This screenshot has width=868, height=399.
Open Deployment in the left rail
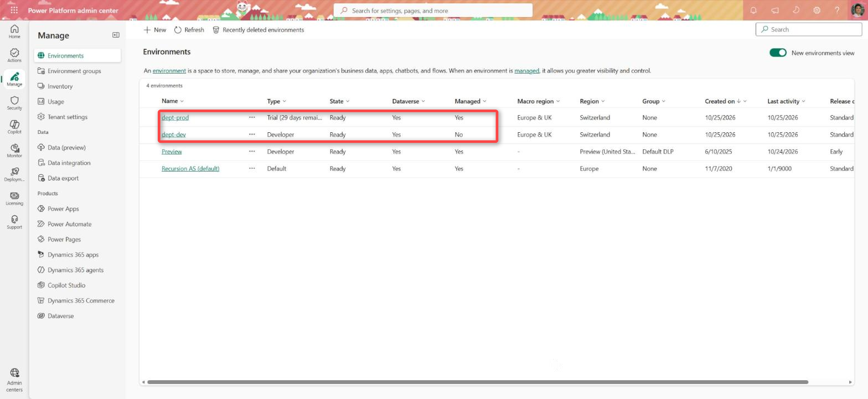tap(14, 175)
